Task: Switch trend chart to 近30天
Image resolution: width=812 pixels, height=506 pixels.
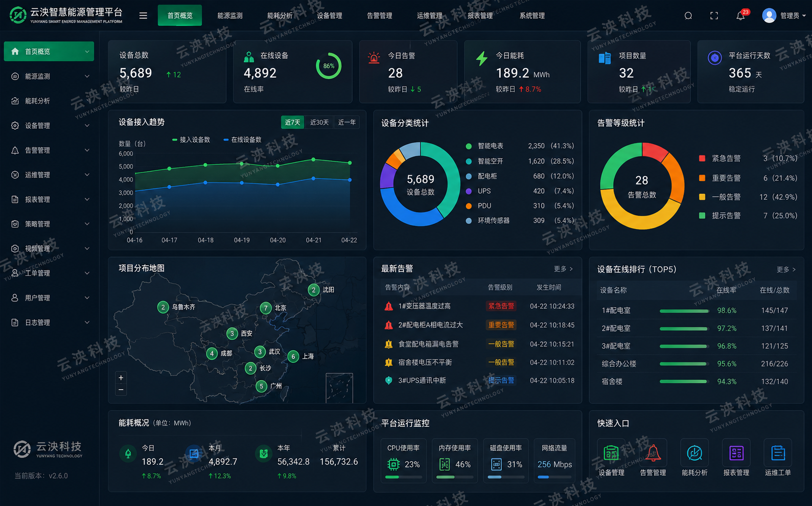Action: 319,122
